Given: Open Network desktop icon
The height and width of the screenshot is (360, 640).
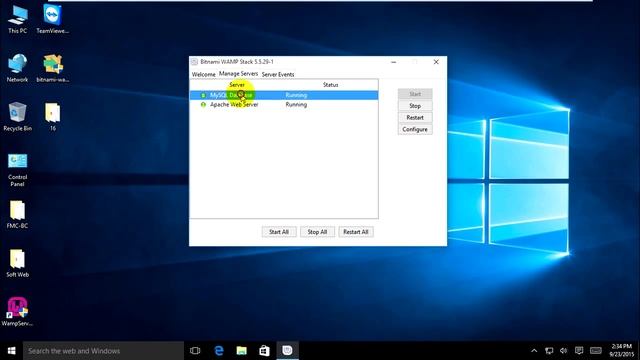Looking at the screenshot, I should pyautogui.click(x=18, y=68).
